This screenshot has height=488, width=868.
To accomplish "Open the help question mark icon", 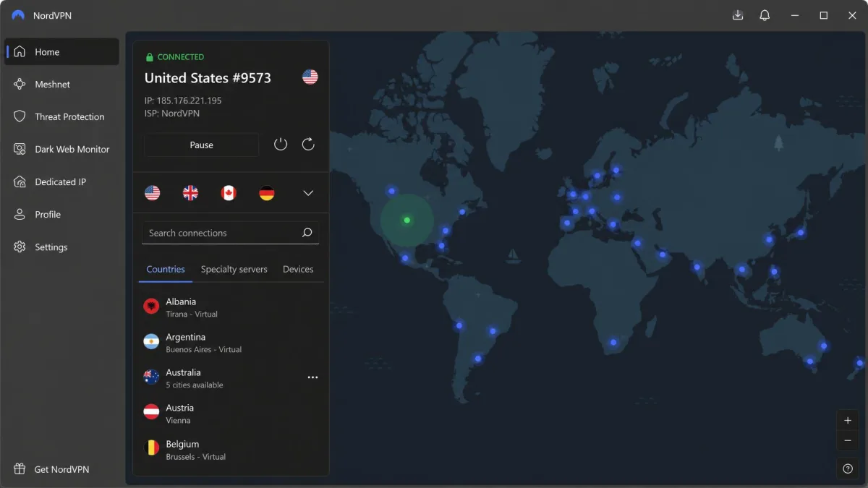I will 848,468.
